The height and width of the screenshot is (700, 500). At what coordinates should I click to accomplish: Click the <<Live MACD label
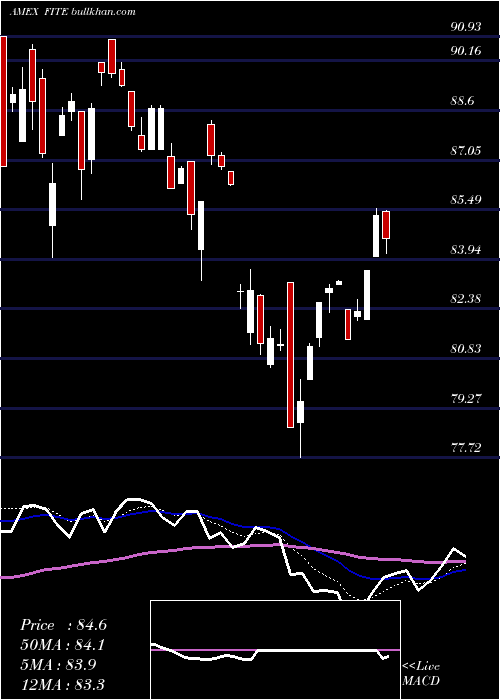(x=421, y=674)
